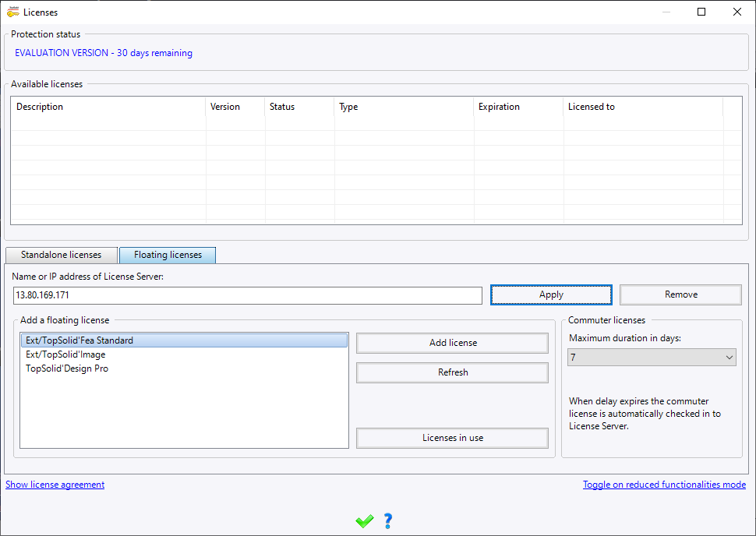The height and width of the screenshot is (536, 756).
Task: Click the Add license button
Action: coord(452,343)
